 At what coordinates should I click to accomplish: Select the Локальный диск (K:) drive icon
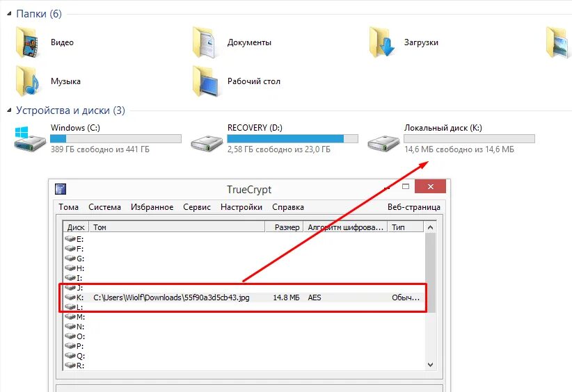pyautogui.click(x=383, y=143)
